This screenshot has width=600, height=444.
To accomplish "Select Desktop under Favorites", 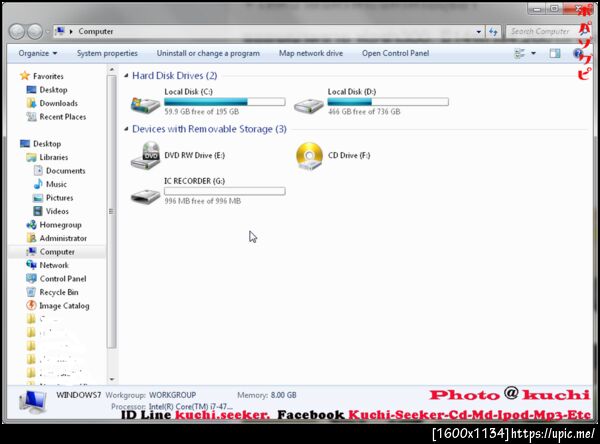I will point(53,90).
